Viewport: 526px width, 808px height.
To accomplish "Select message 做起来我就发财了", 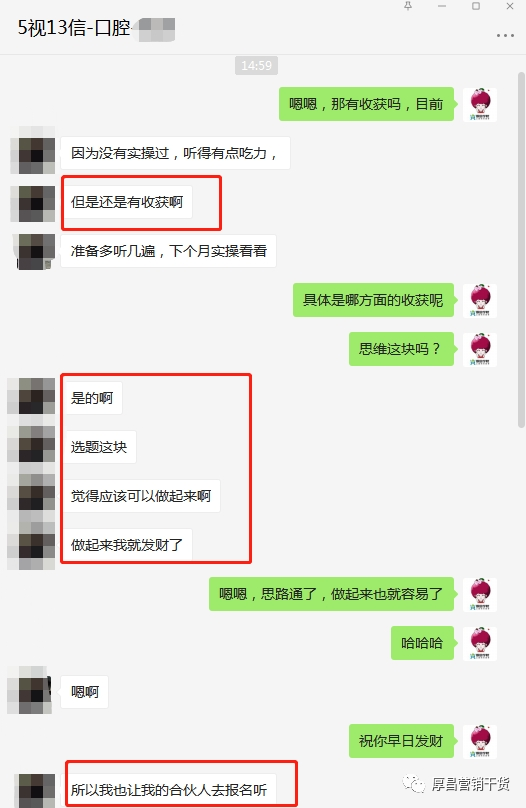I will (x=127, y=545).
